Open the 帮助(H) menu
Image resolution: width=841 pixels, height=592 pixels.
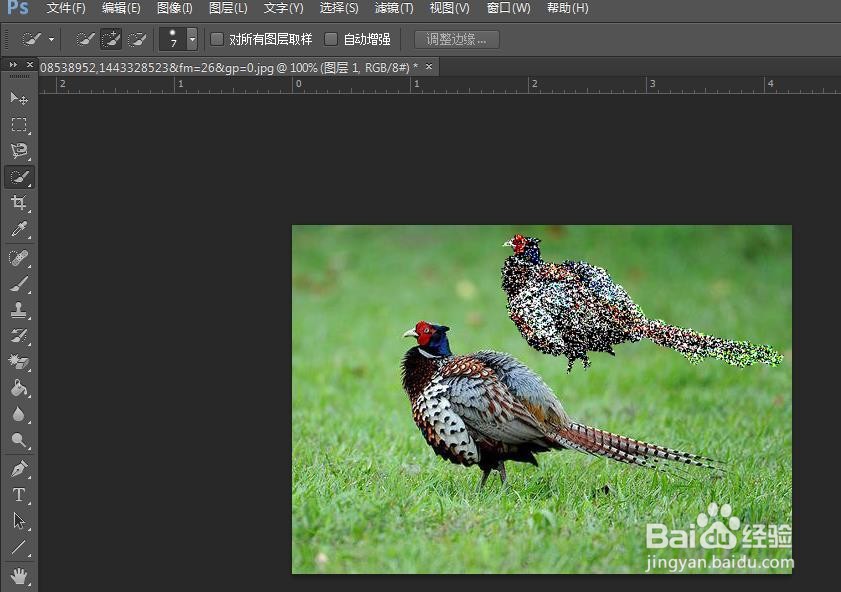click(567, 8)
